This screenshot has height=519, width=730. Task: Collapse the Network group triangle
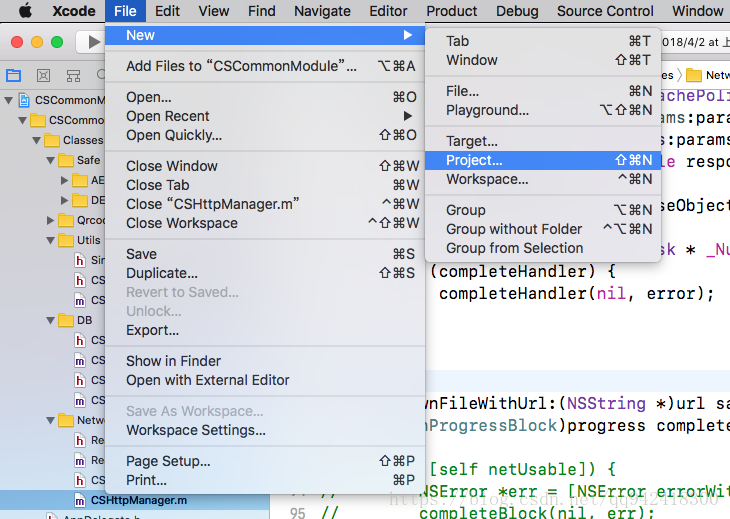tap(51, 420)
